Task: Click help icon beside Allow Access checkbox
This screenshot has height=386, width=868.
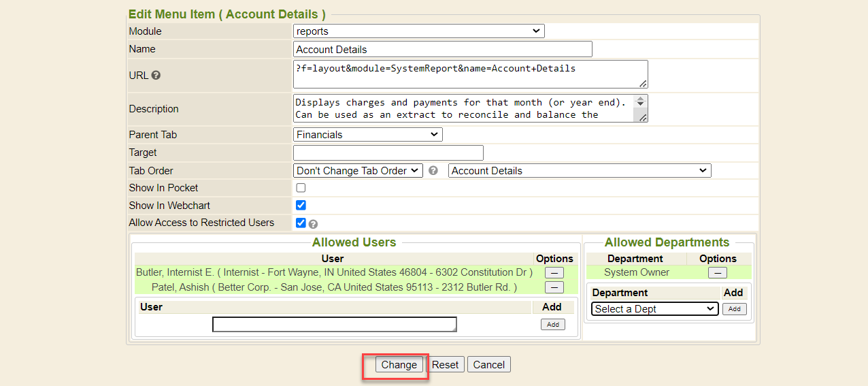Action: [x=313, y=224]
